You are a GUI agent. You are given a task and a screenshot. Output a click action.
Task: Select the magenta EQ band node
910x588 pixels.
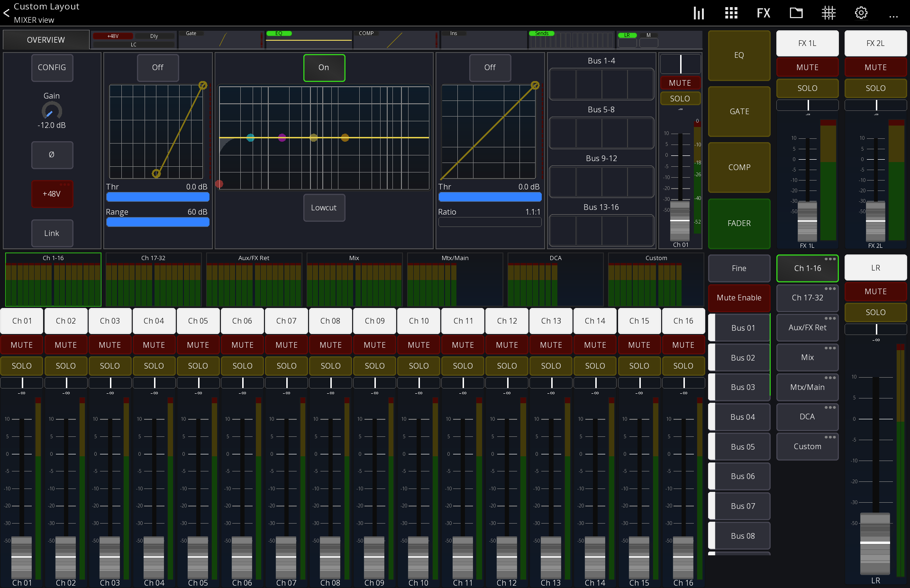tap(282, 138)
